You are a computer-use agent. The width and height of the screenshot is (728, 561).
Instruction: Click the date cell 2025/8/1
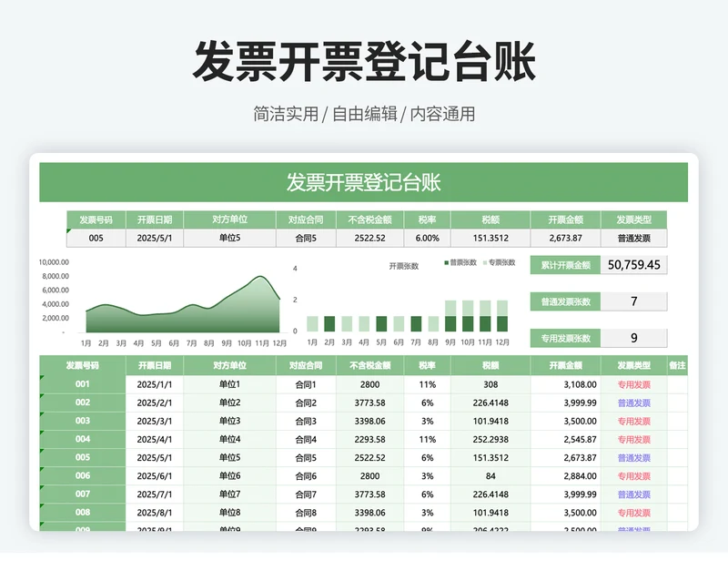[x=154, y=513]
